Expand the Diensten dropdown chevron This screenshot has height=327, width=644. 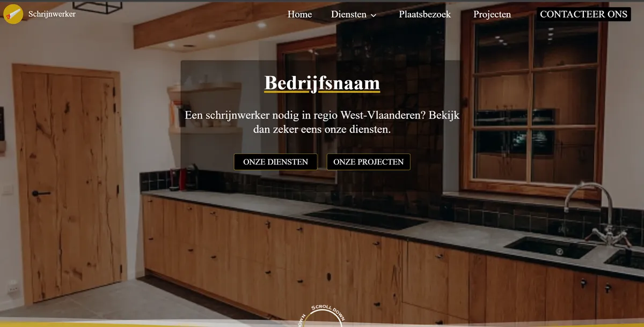click(374, 15)
